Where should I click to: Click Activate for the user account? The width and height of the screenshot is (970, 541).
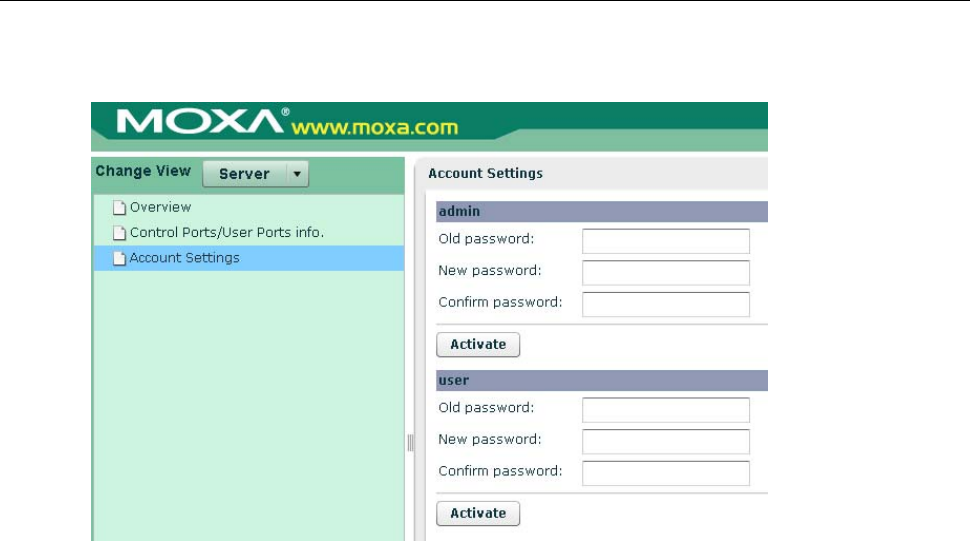(x=478, y=513)
